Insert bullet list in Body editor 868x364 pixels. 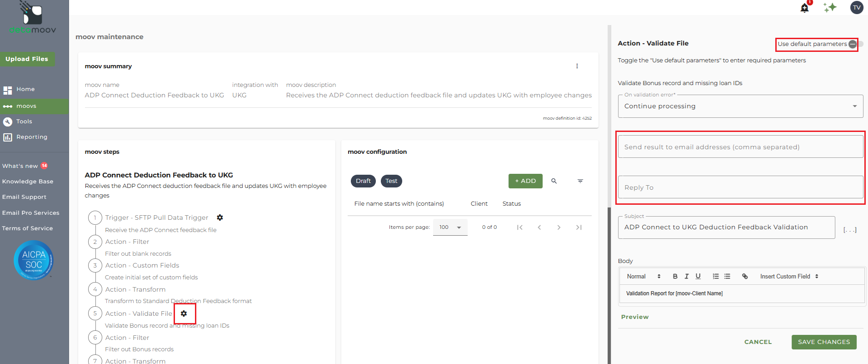click(727, 276)
